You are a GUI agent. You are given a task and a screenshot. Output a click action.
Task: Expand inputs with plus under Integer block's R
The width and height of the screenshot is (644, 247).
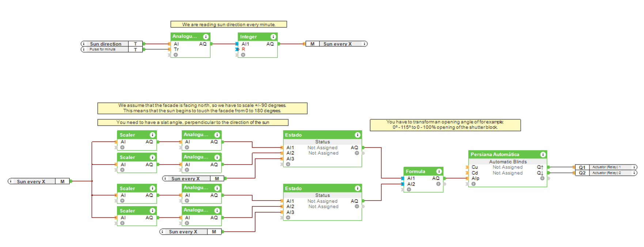[x=243, y=55]
